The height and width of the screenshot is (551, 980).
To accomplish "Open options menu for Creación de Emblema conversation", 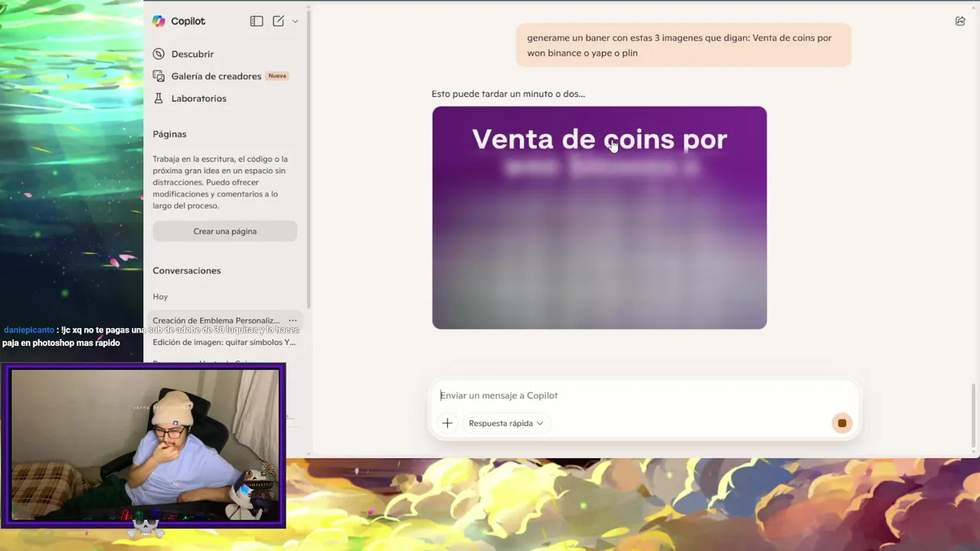I will (x=292, y=321).
